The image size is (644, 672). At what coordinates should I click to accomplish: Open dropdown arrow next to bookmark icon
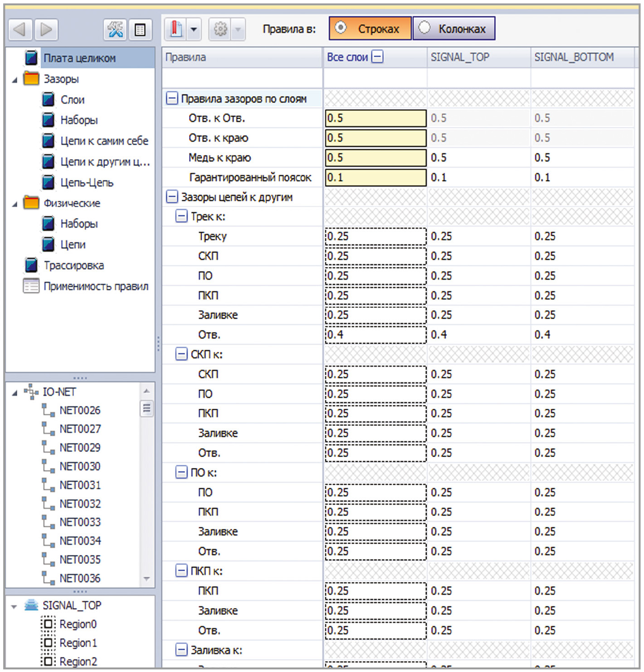tap(194, 29)
